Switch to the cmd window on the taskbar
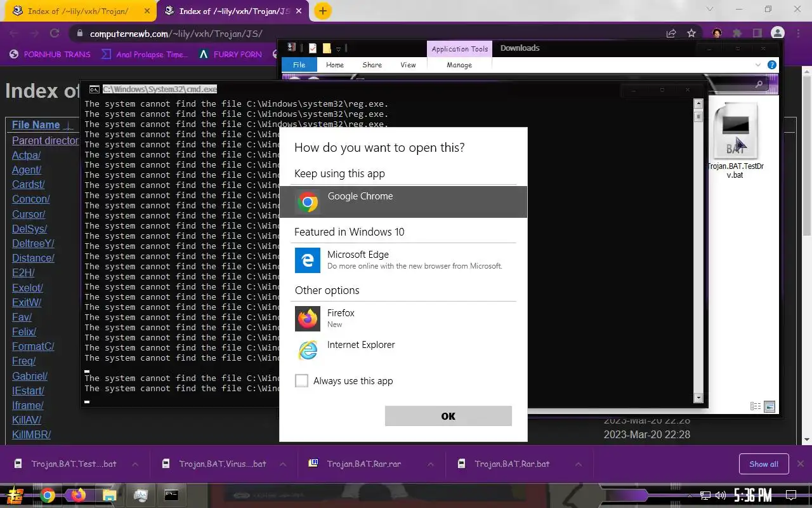Image resolution: width=812 pixels, height=508 pixels. coord(171,495)
